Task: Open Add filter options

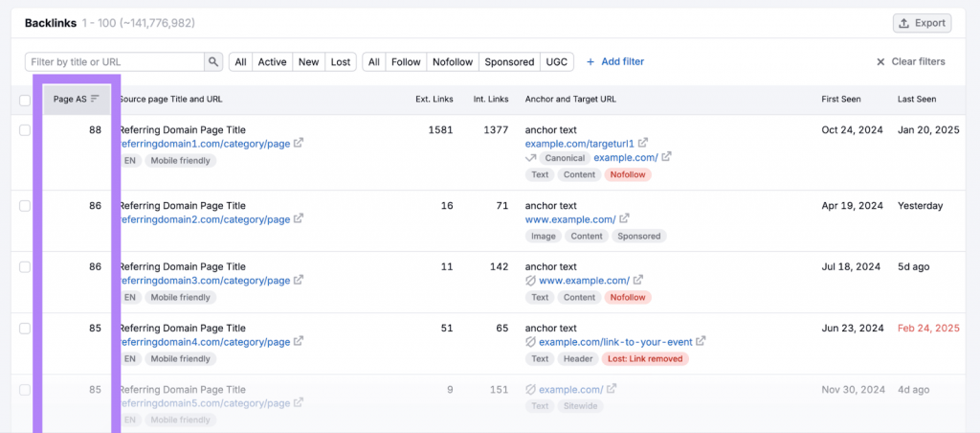Action: [615, 62]
